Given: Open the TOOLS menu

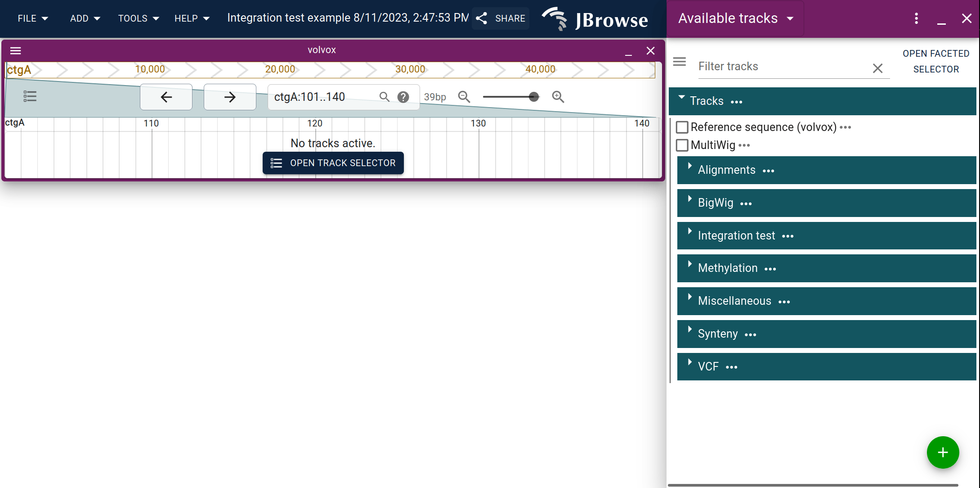Looking at the screenshot, I should [139, 18].
